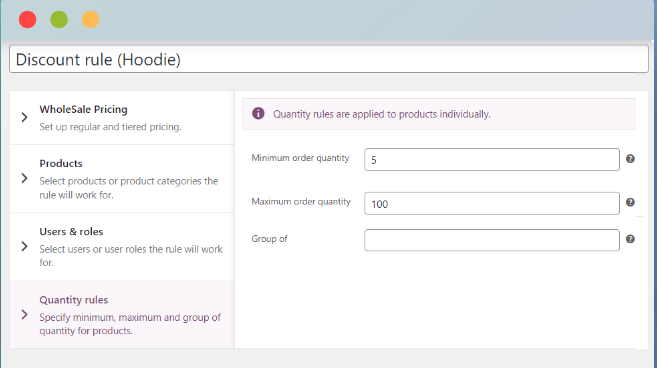657x368 pixels.
Task: Focus the Minimum order quantity field
Action: coord(492,159)
